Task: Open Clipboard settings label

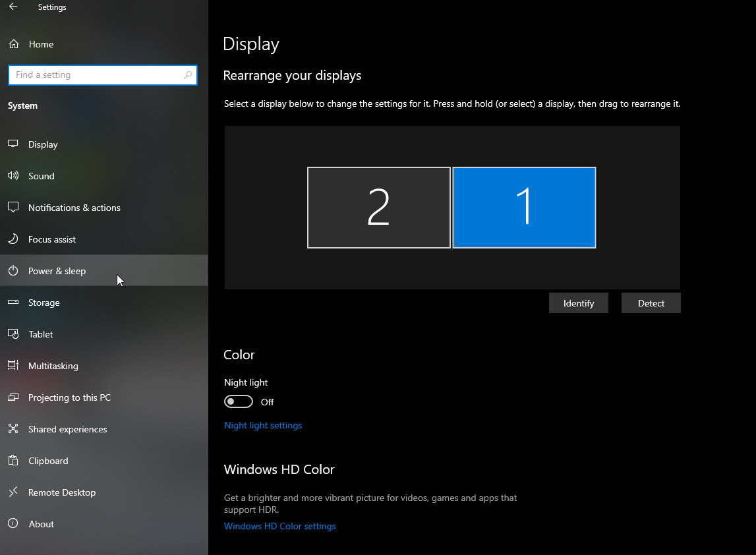Action: (x=48, y=461)
